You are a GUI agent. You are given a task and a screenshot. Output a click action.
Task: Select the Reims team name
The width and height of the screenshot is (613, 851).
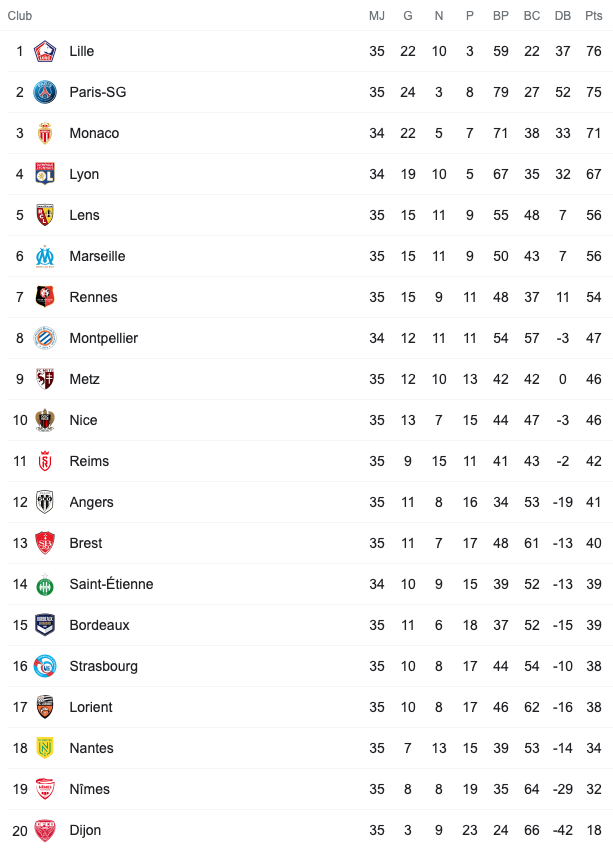(x=89, y=461)
